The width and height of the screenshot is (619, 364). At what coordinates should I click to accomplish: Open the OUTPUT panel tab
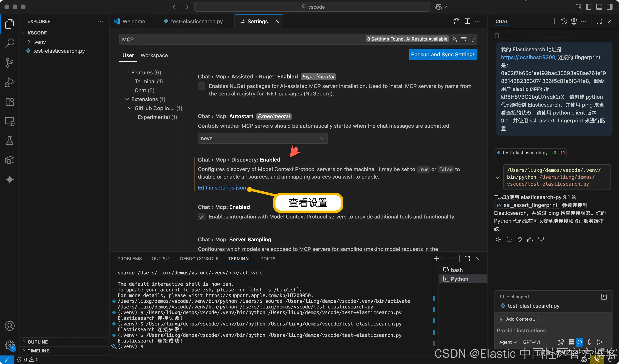[x=161, y=258]
